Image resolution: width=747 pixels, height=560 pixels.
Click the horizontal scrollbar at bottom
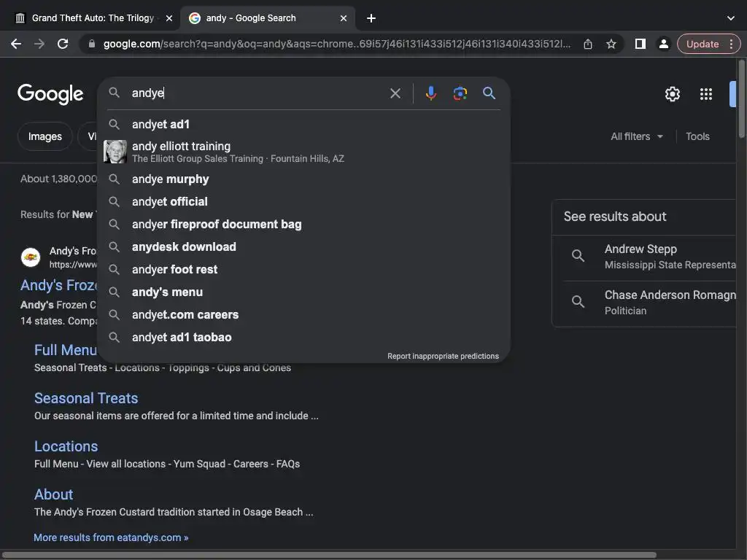[x=329, y=555]
